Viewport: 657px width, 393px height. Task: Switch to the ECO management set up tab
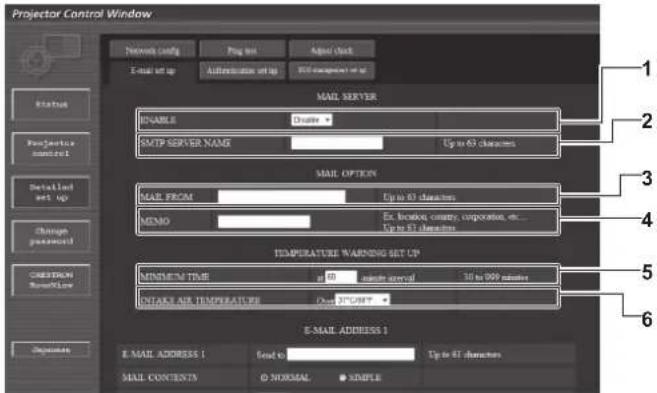coord(331,70)
